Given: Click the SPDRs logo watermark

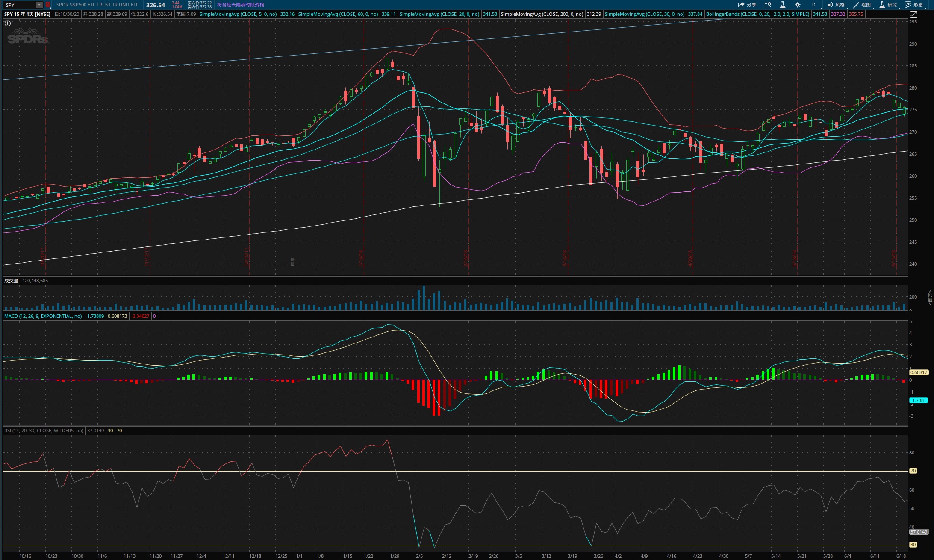Looking at the screenshot, I should tap(27, 36).
